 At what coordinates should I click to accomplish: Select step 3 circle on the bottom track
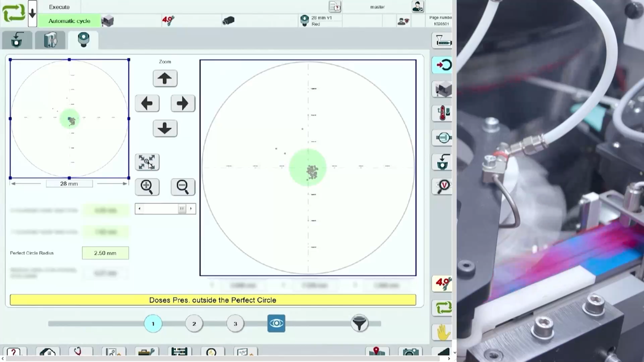click(235, 324)
